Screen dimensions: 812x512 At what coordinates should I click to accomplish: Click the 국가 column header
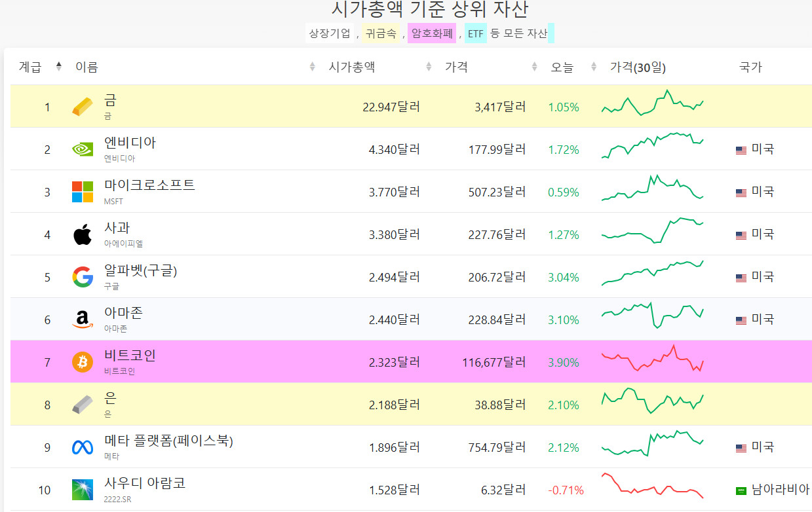pyautogui.click(x=750, y=67)
